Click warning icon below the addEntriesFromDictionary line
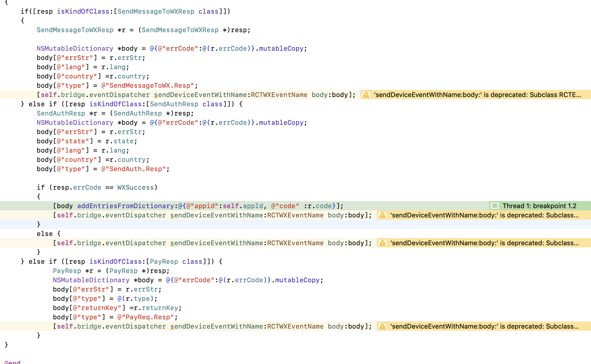This screenshot has width=591, height=364. [x=382, y=215]
